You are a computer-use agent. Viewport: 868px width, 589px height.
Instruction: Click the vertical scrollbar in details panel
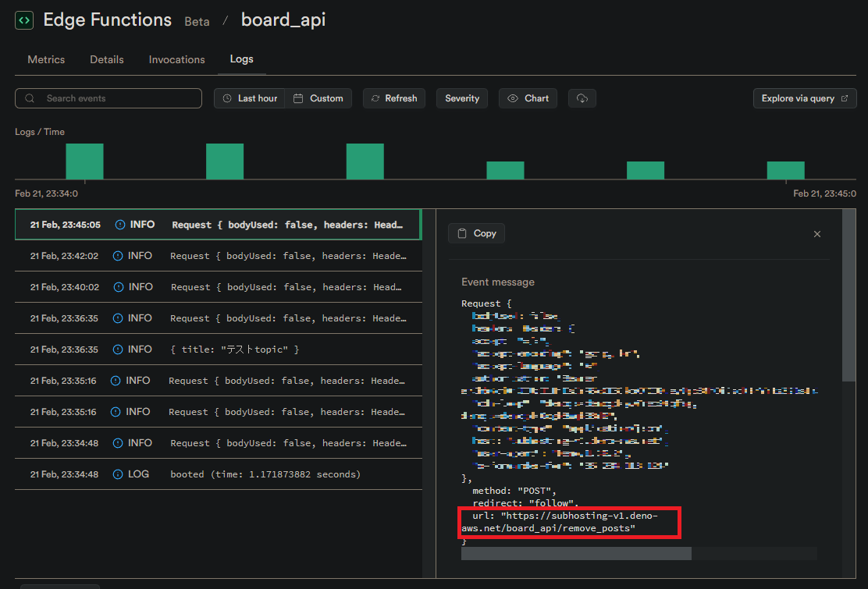click(x=848, y=296)
